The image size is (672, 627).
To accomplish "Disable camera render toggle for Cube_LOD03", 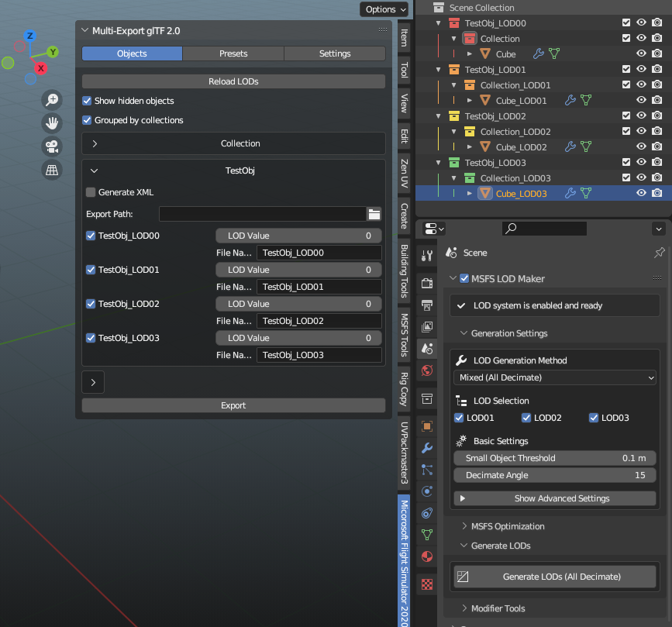I will [656, 192].
